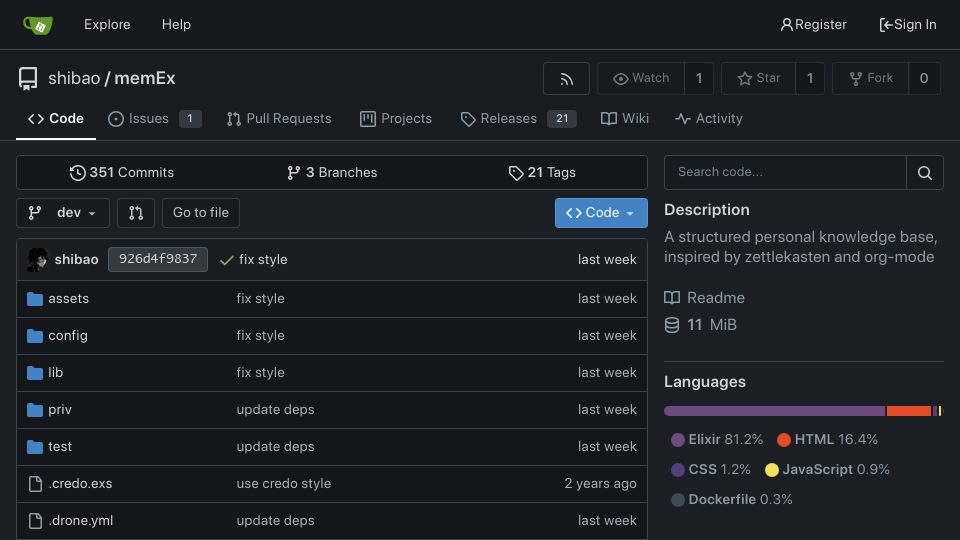Open the Wiki tab
The width and height of the screenshot is (960, 540).
tap(624, 119)
